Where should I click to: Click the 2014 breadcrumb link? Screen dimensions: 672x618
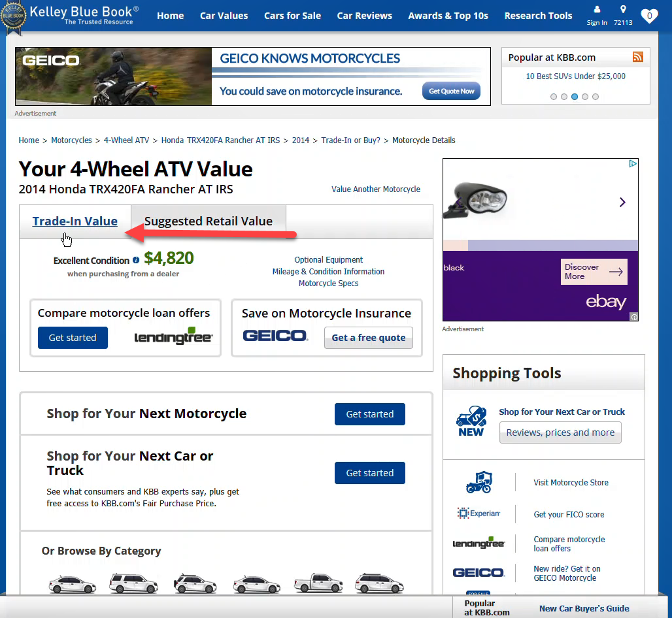point(301,140)
